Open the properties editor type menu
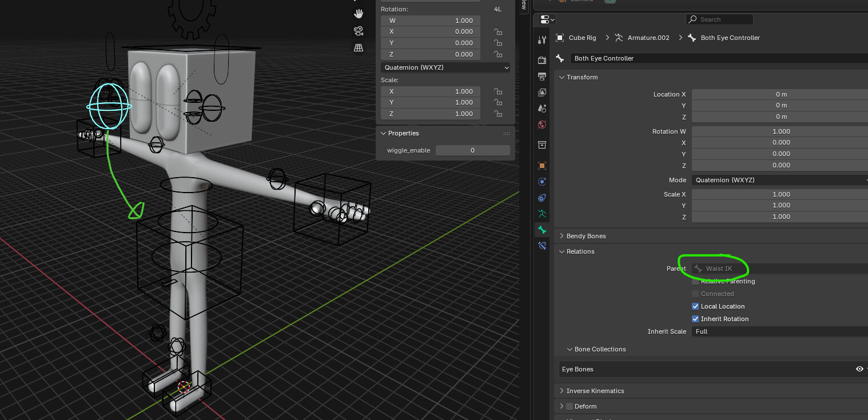Image resolution: width=868 pixels, height=420 pixels. 547,19
